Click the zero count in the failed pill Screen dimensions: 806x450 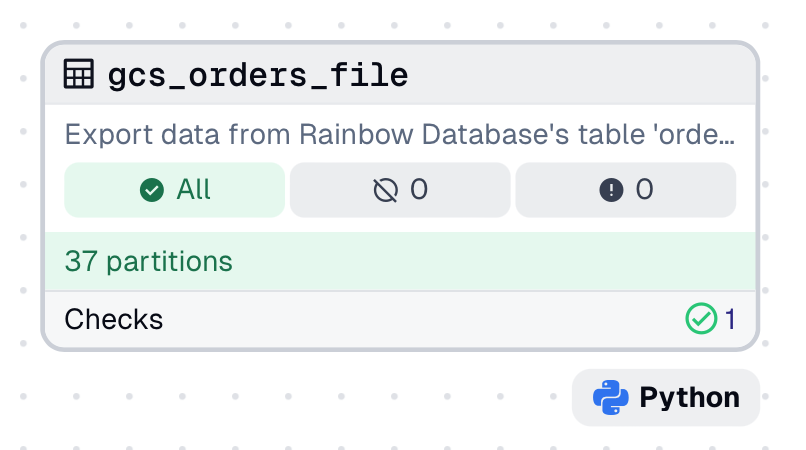pos(645,190)
